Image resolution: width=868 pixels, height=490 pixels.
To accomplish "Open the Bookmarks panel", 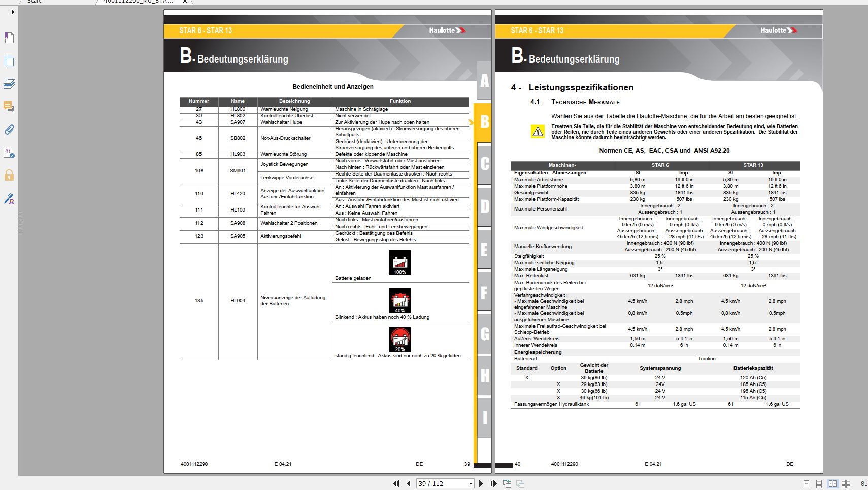I will click(x=9, y=38).
